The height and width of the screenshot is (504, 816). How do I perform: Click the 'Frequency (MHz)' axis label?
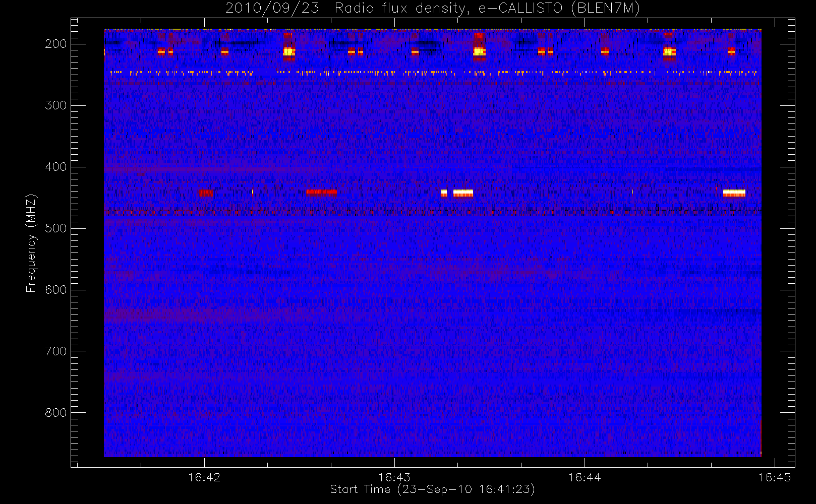(x=31, y=243)
